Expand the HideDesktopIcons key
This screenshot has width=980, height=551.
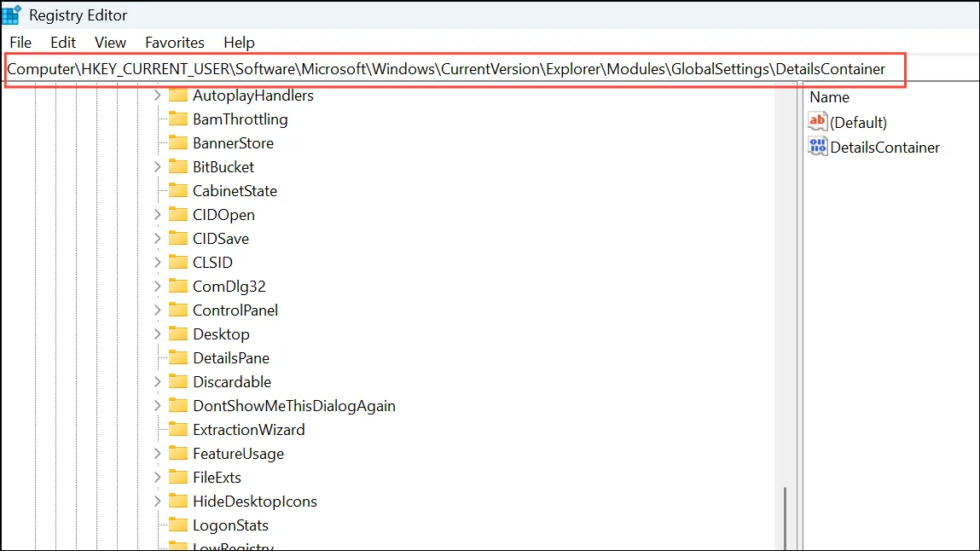click(158, 501)
